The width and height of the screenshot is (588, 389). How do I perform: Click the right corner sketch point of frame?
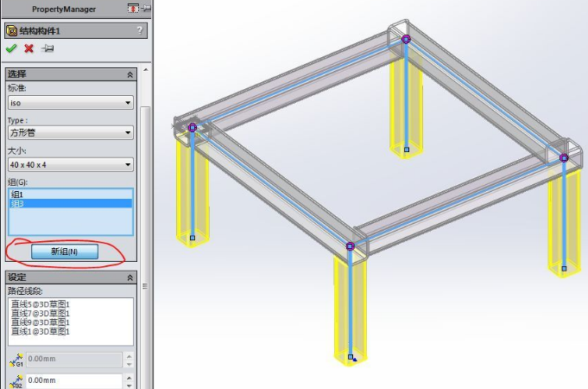(564, 158)
